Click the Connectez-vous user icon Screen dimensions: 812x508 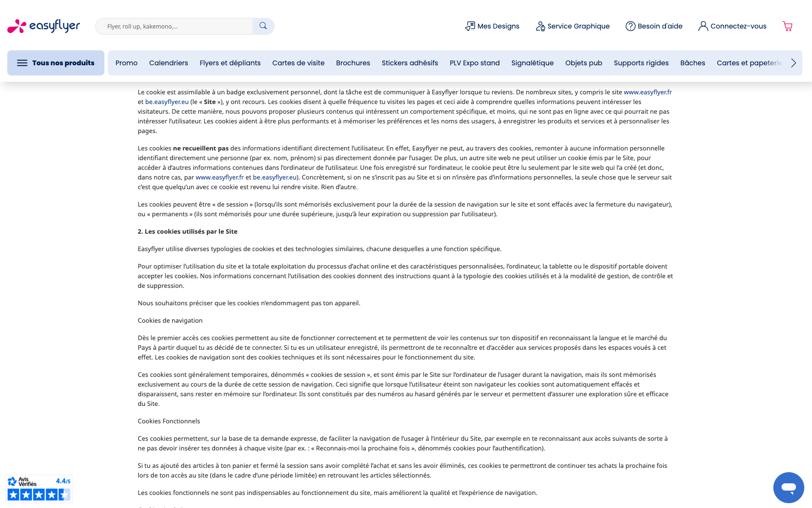tap(703, 26)
